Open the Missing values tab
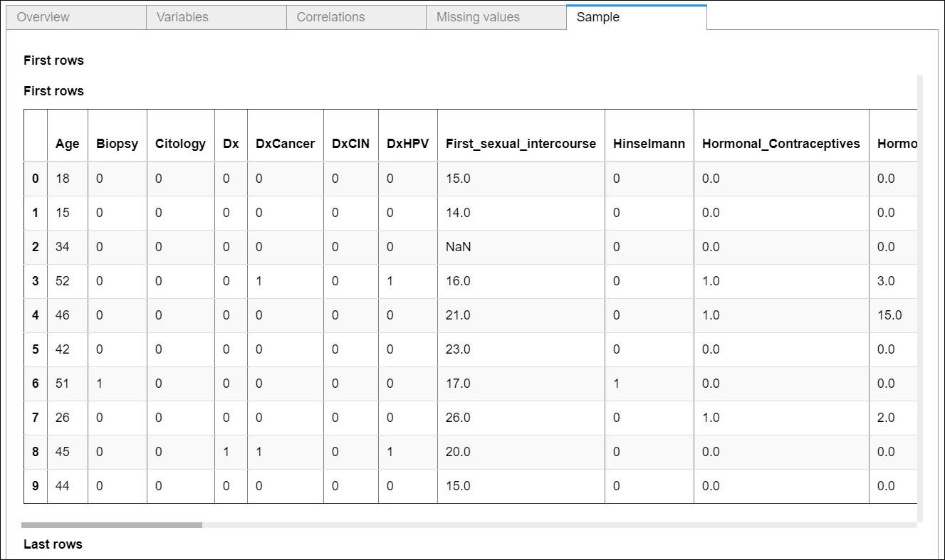945x560 pixels. (x=477, y=16)
